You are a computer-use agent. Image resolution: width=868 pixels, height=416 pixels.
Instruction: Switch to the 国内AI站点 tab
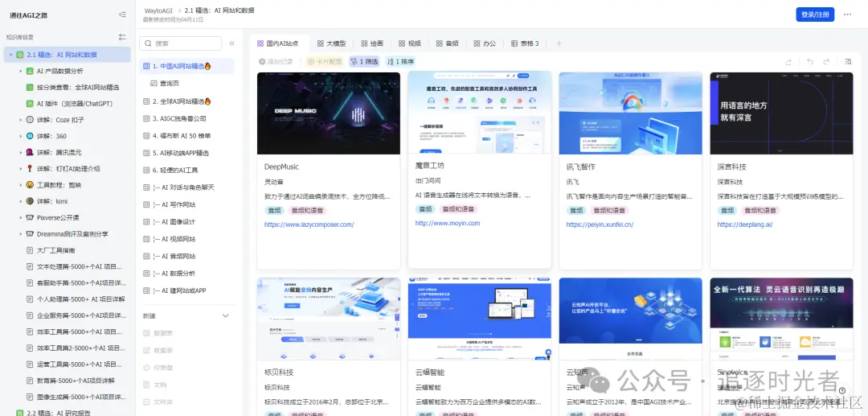pyautogui.click(x=278, y=43)
